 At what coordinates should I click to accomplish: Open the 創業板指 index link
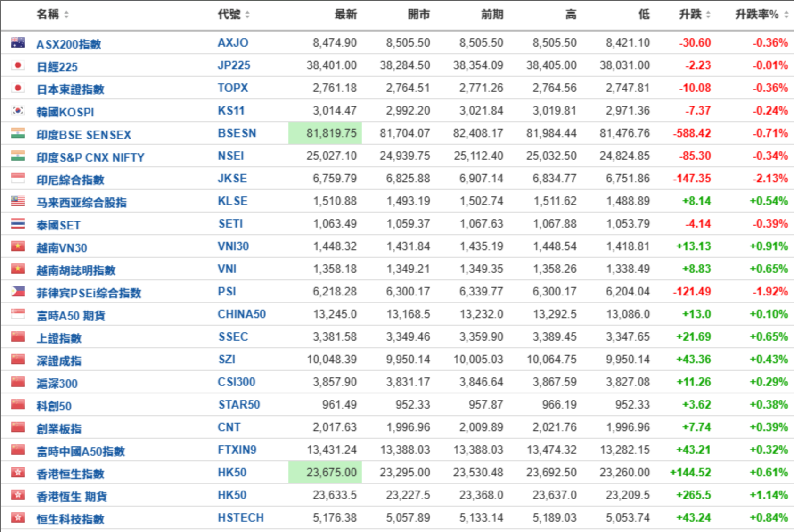(59, 429)
